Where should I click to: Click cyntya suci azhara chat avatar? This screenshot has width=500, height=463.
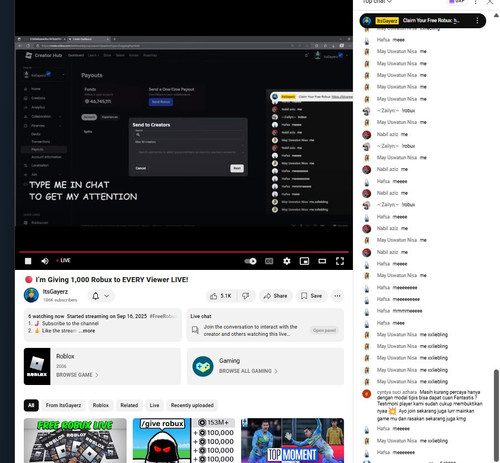tap(367, 394)
